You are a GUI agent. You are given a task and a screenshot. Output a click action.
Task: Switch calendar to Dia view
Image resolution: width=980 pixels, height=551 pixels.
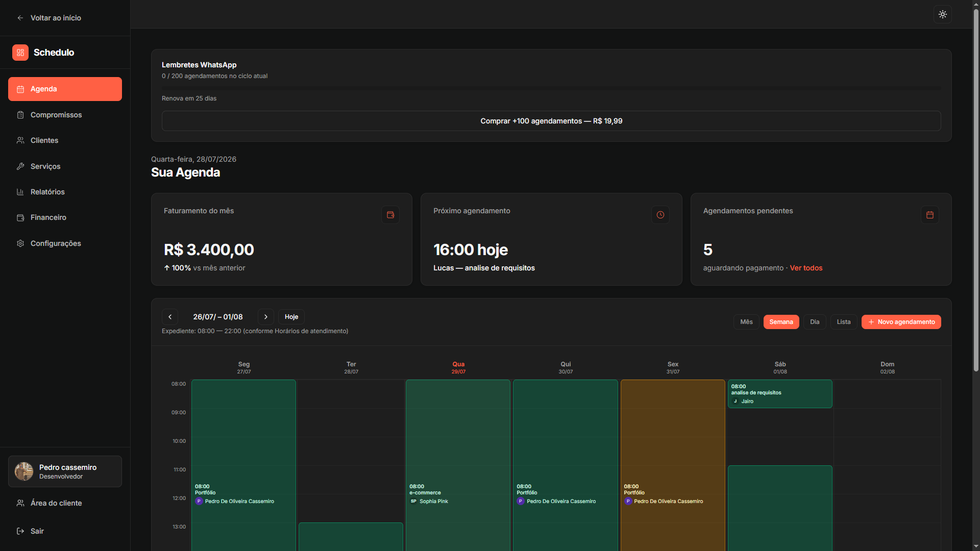tap(815, 322)
